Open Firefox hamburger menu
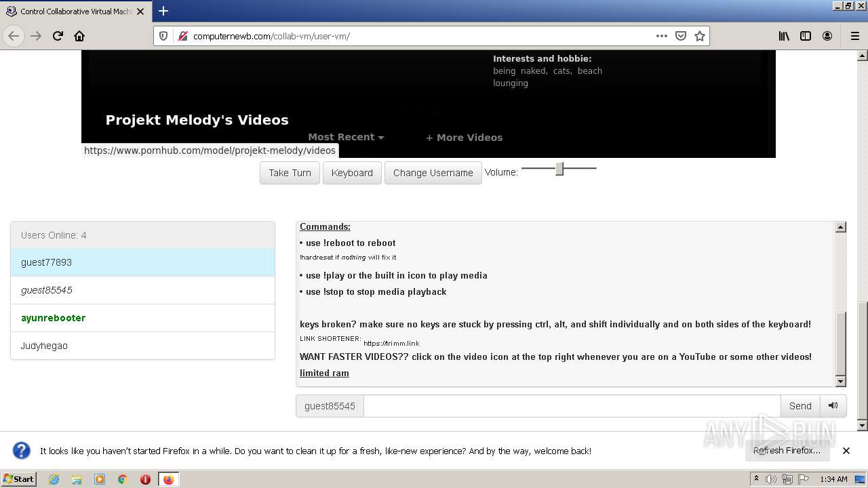Image resolution: width=868 pixels, height=488 pixels. [854, 36]
